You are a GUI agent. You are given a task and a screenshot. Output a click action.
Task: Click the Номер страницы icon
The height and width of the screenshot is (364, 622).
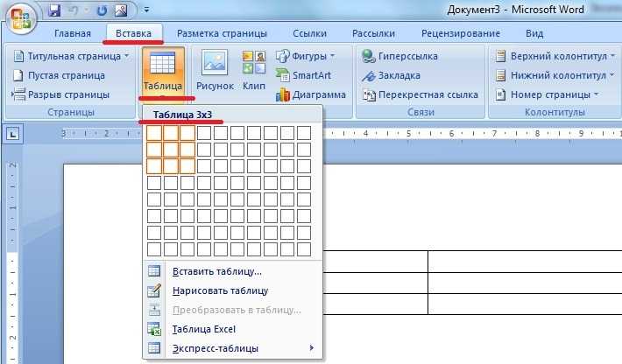(500, 94)
